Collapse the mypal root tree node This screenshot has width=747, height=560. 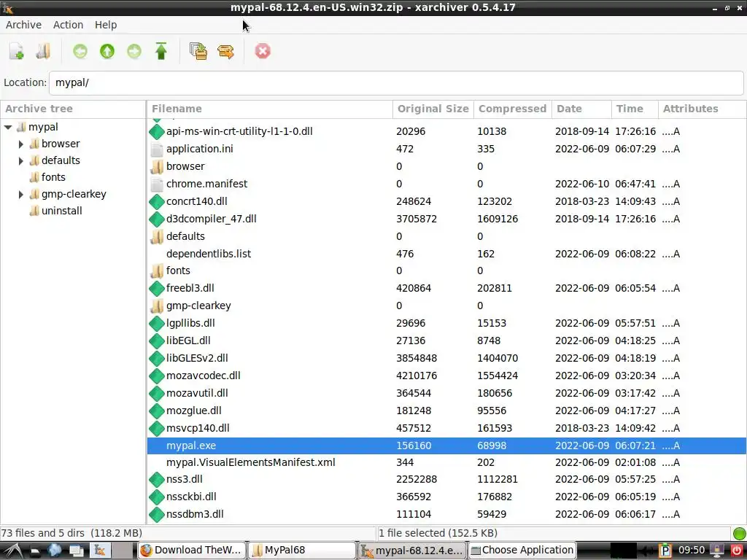pyautogui.click(x=8, y=127)
